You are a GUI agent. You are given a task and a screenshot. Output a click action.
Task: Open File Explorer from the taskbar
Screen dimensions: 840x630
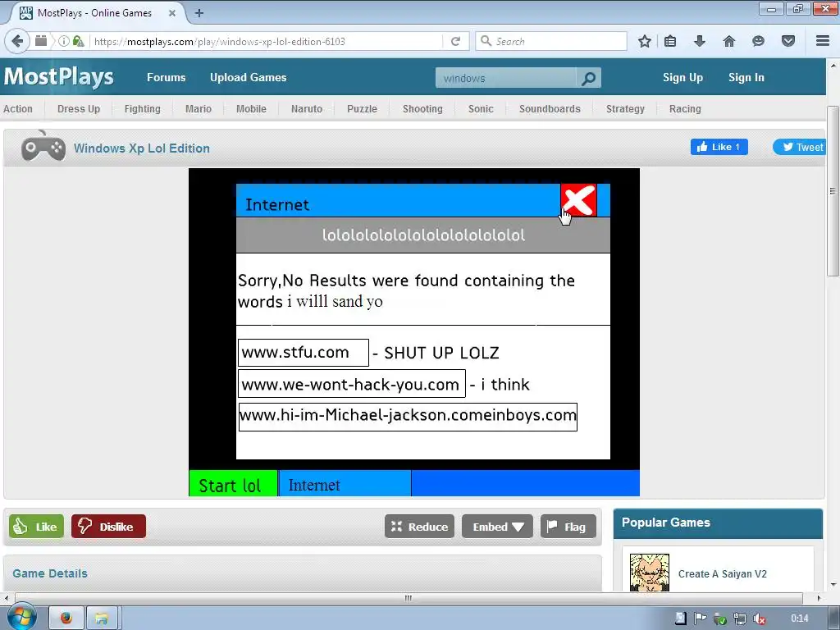(102, 619)
